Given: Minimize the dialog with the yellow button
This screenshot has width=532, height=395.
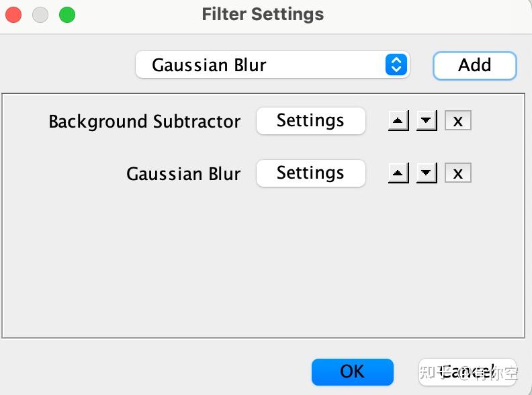Looking at the screenshot, I should click(x=40, y=14).
